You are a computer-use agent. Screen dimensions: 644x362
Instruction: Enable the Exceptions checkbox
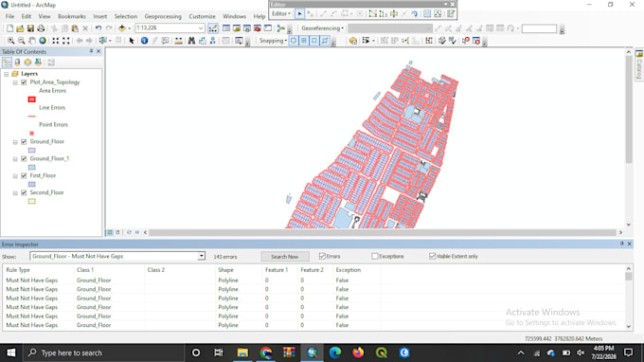tap(375, 256)
